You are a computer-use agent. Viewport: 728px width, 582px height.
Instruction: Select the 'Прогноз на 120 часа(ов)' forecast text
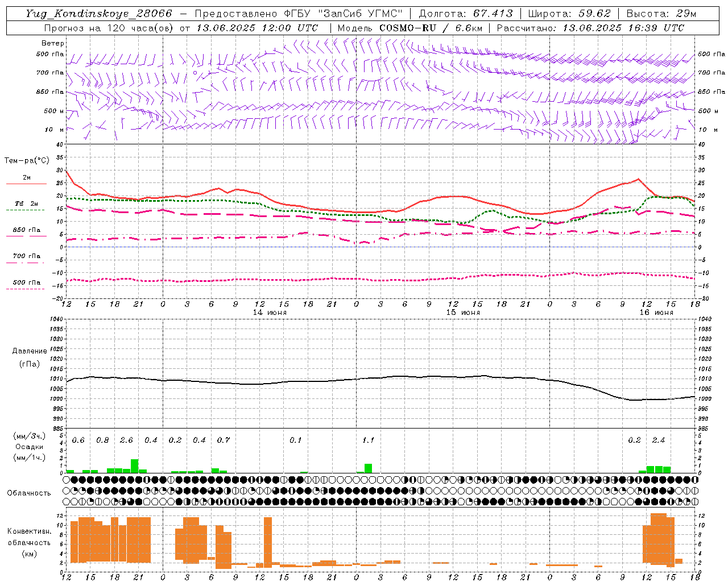(x=110, y=28)
